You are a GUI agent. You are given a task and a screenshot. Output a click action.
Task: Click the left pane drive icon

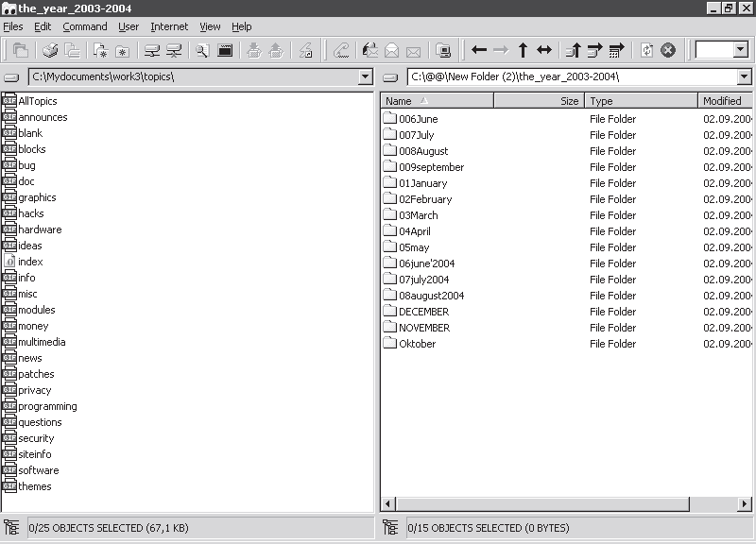coord(12,77)
